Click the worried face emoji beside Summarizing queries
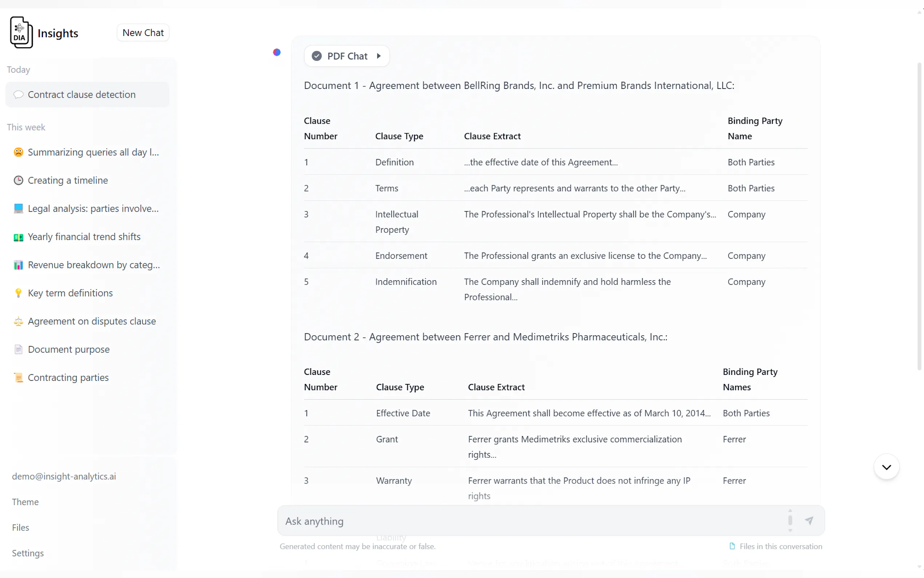 (18, 152)
